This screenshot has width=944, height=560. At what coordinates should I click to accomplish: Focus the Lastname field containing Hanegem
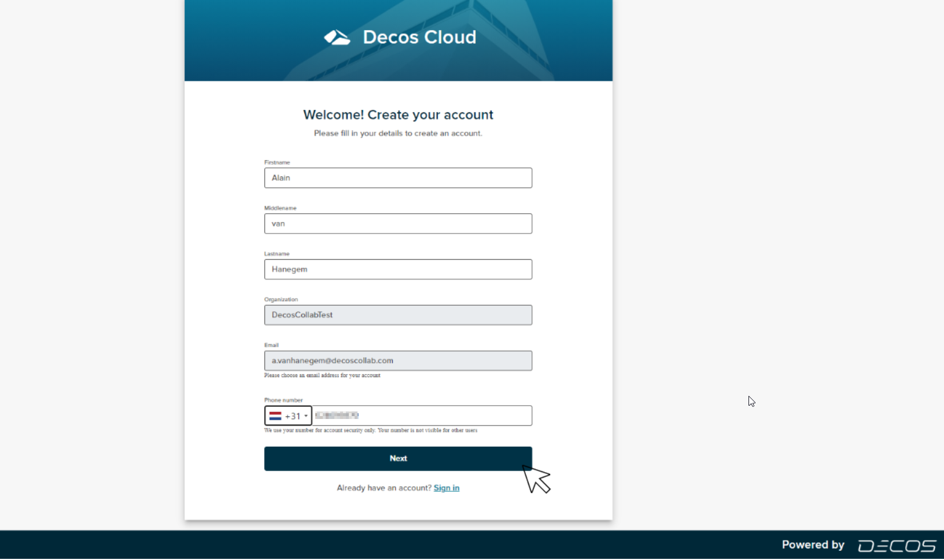(x=398, y=269)
